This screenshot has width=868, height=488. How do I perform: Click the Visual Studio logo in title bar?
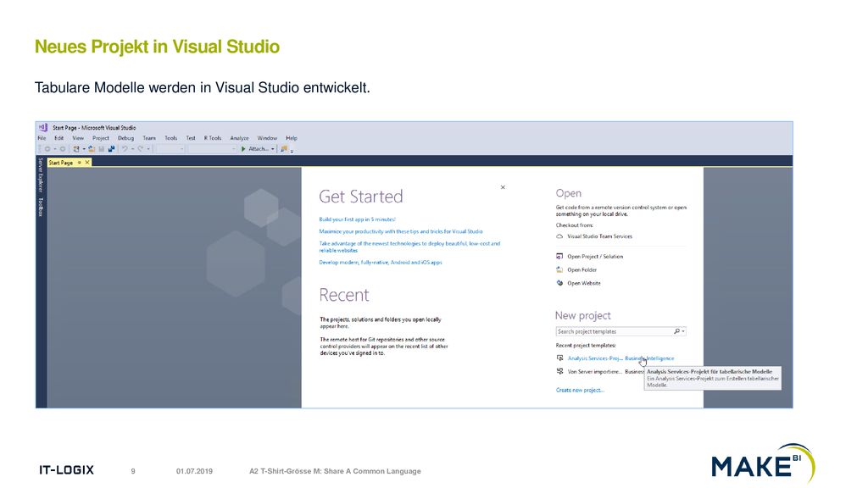point(42,127)
